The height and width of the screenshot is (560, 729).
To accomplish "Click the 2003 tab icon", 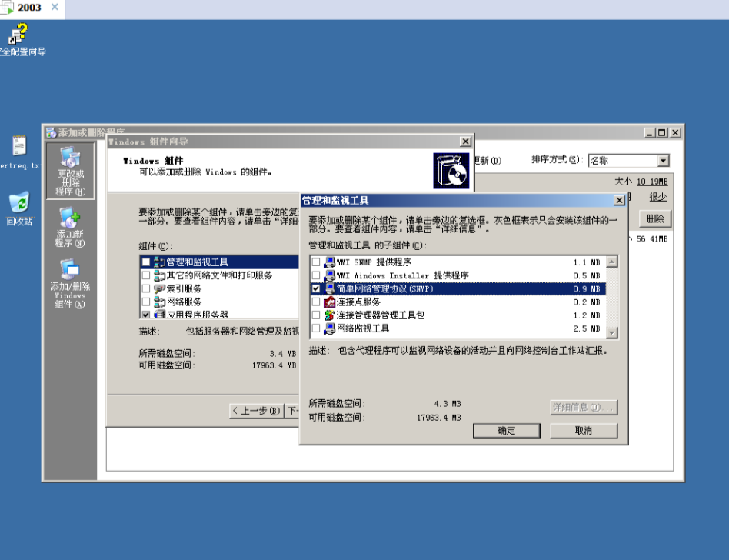I will 6,8.
